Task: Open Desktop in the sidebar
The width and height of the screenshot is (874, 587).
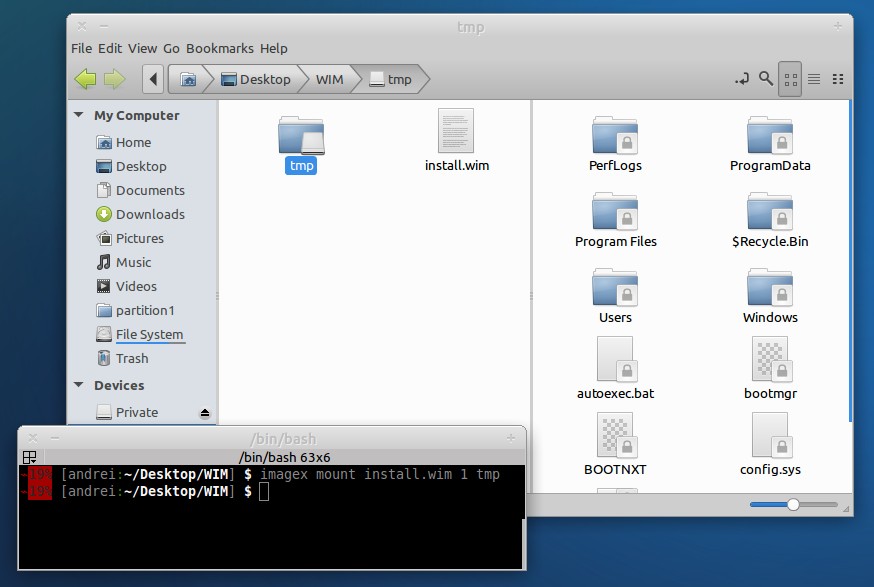Action: [x=143, y=166]
